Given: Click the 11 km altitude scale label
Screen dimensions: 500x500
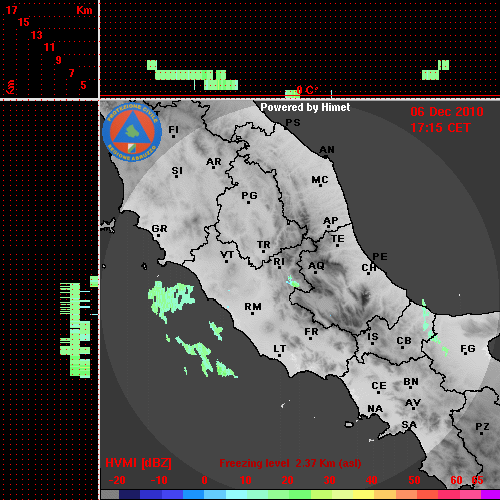Looking at the screenshot, I should pos(49,47).
